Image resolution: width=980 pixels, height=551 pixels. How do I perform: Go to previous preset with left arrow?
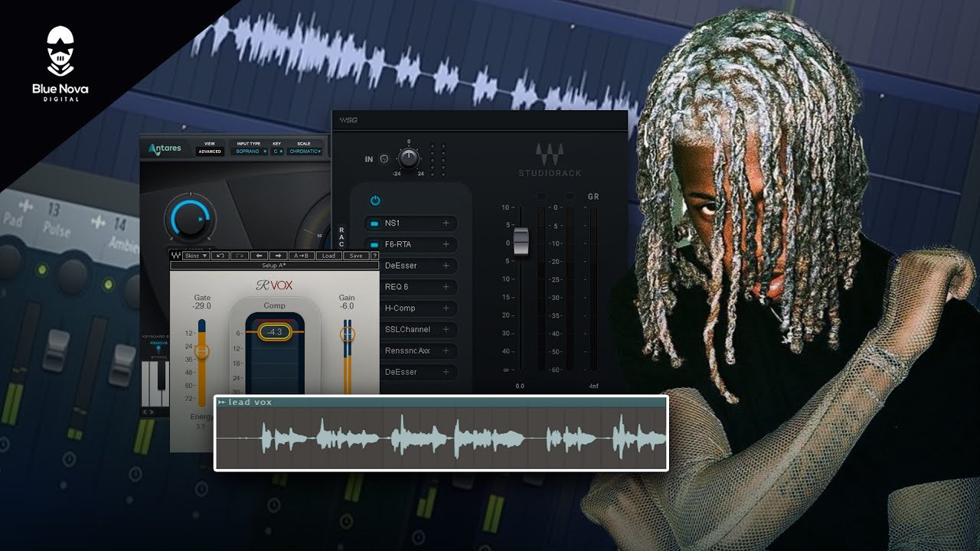(260, 256)
